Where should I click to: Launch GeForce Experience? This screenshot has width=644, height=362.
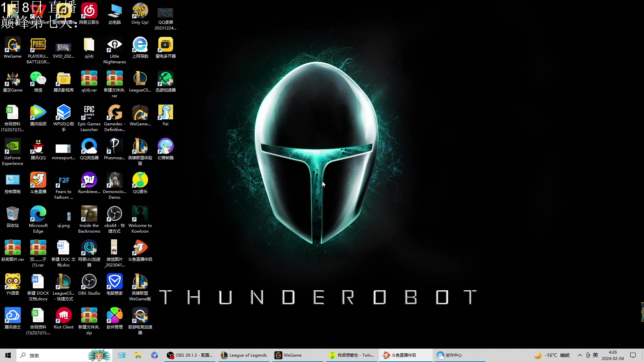(x=13, y=152)
